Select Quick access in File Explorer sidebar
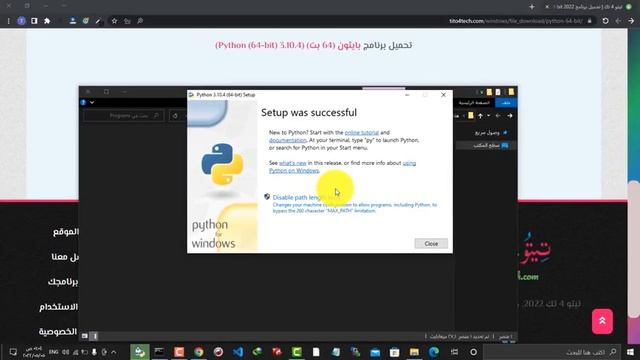The image size is (640, 360). click(490, 133)
